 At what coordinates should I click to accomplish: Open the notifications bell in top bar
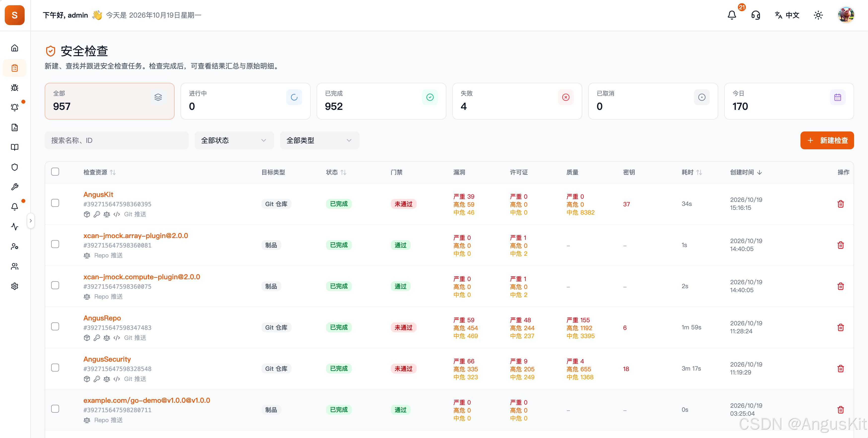732,15
